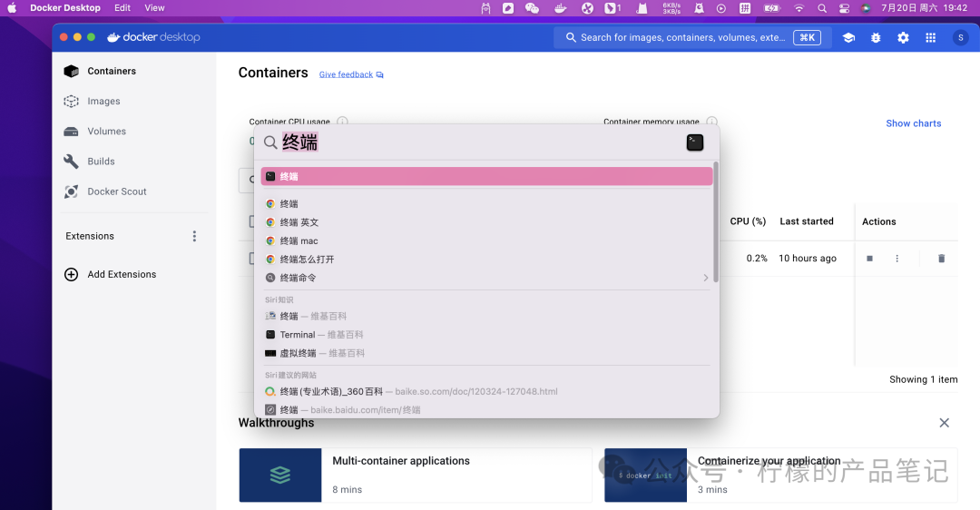Click the Container CPU usage info icon
980x510 pixels.
tap(342, 122)
